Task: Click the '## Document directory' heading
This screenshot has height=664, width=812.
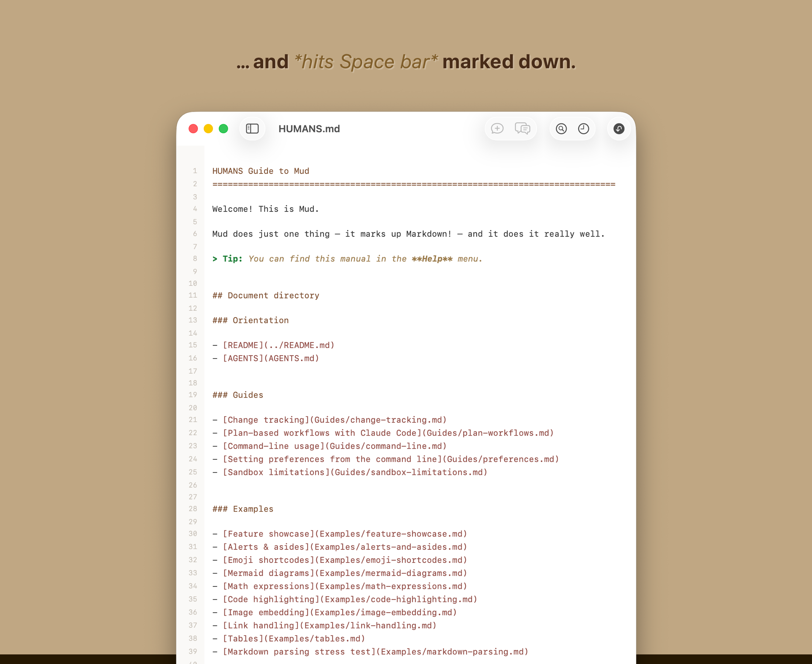Action: [266, 295]
